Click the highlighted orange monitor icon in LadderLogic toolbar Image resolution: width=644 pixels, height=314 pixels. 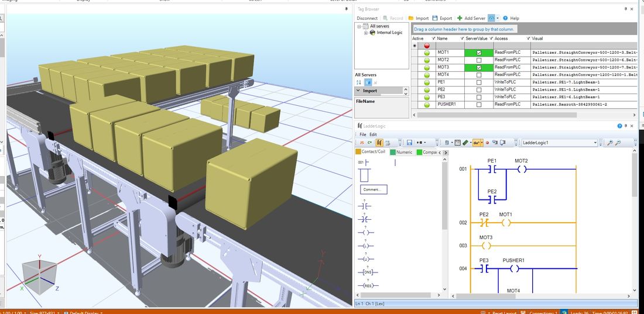477,143
